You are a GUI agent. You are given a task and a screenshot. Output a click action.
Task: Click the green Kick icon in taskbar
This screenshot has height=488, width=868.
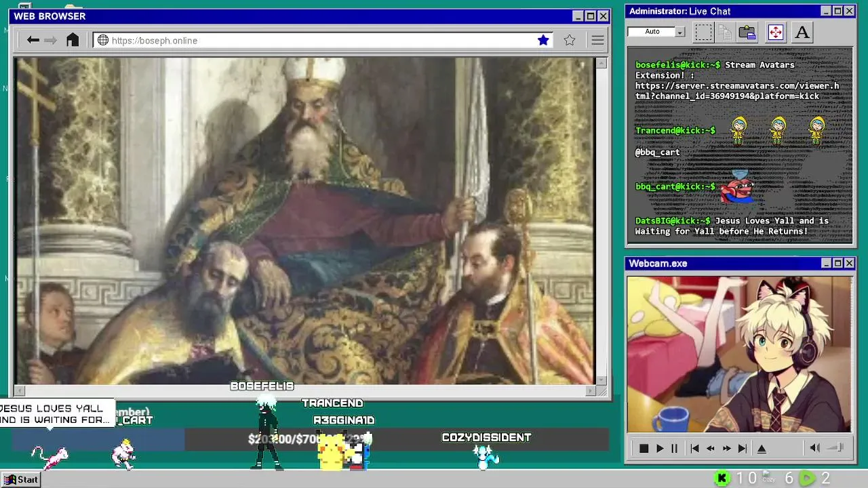click(722, 479)
